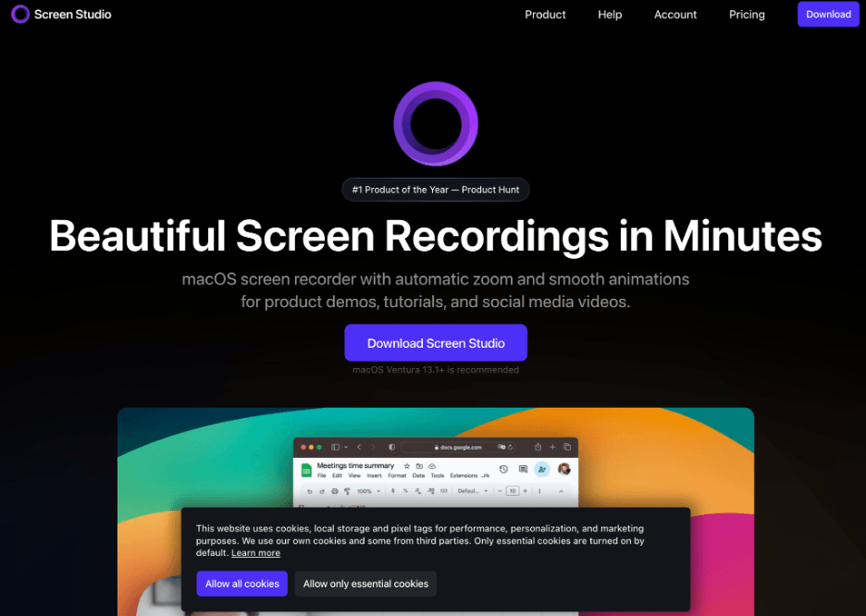Open the Edit menu in Sheets

(x=337, y=475)
